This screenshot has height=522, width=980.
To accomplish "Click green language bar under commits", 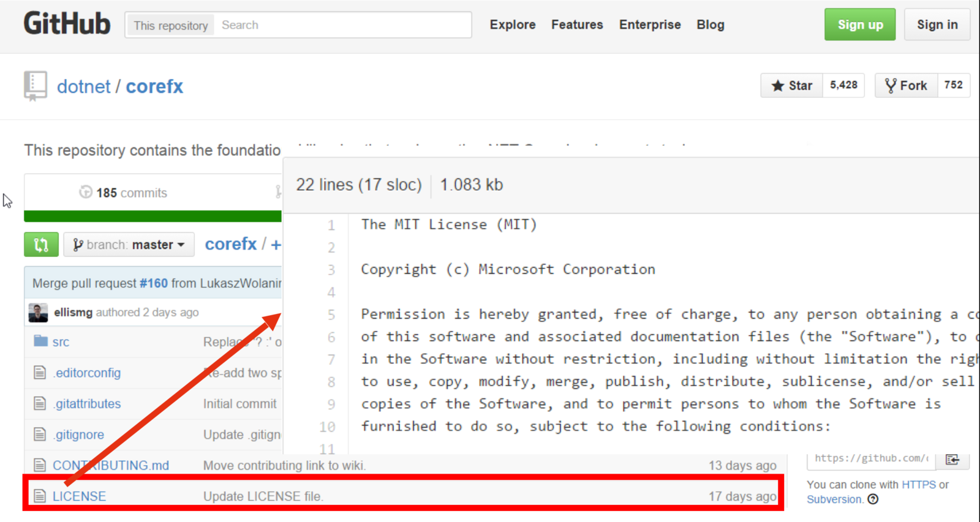I will click(x=153, y=216).
